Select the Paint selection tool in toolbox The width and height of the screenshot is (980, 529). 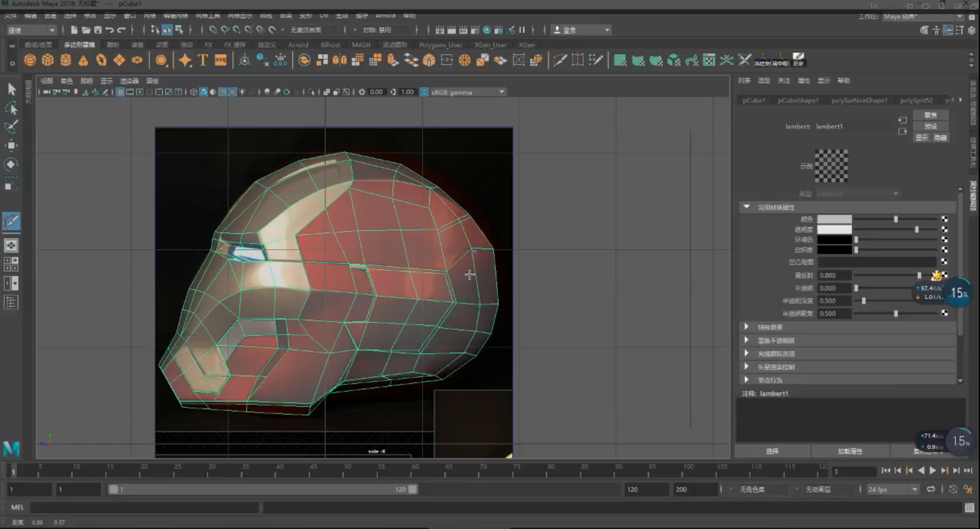tap(11, 126)
